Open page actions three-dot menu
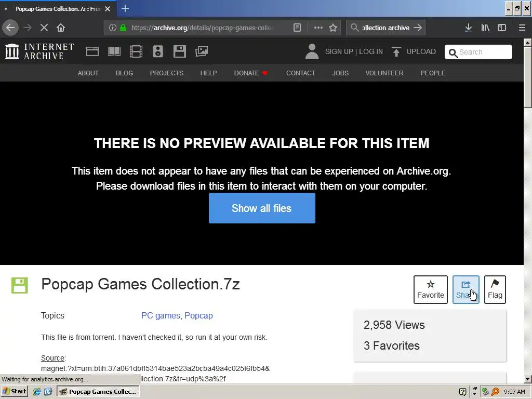Image resolution: width=532 pixels, height=399 pixels. pyautogui.click(x=318, y=28)
